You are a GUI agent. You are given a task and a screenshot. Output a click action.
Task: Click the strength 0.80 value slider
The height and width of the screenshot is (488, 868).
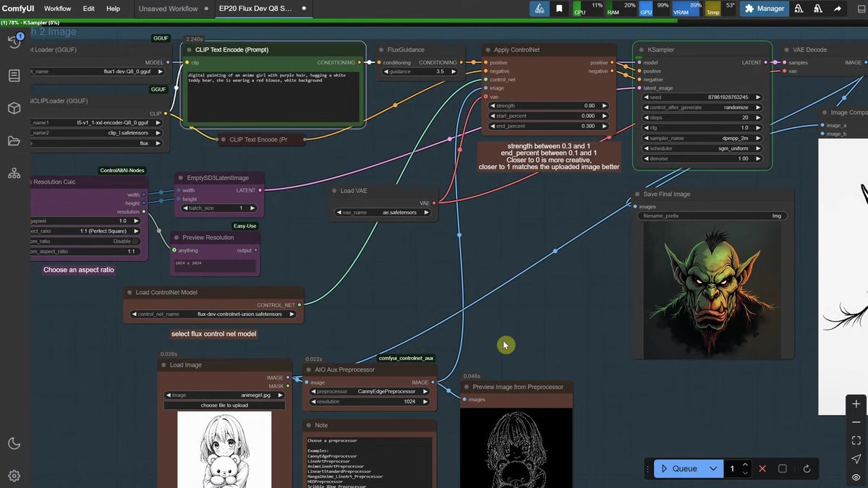(x=550, y=106)
